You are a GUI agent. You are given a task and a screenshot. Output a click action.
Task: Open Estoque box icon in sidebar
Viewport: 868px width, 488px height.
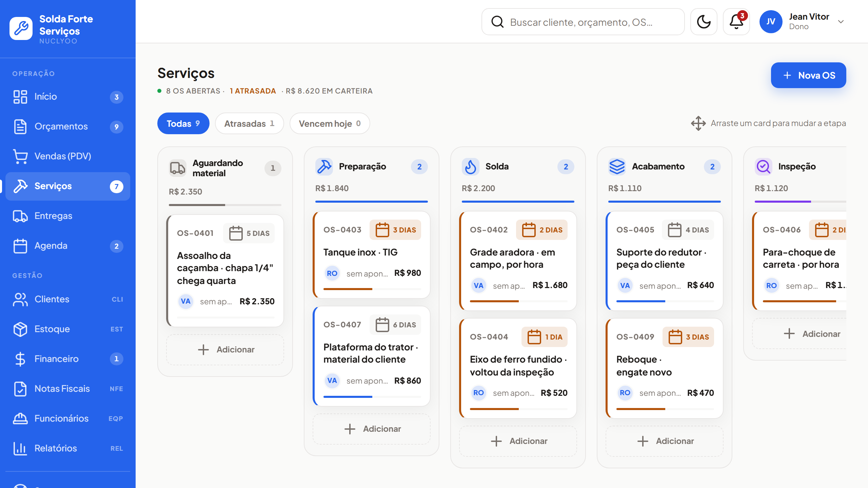20,329
